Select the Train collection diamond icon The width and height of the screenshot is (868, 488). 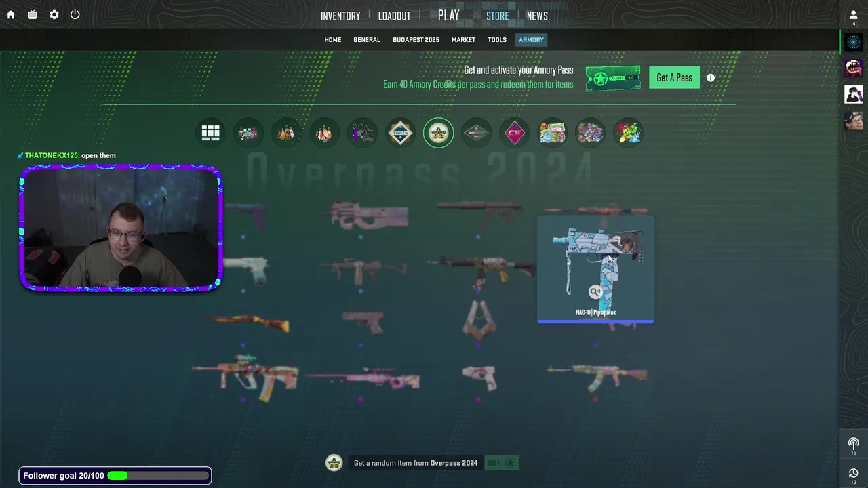(x=400, y=133)
